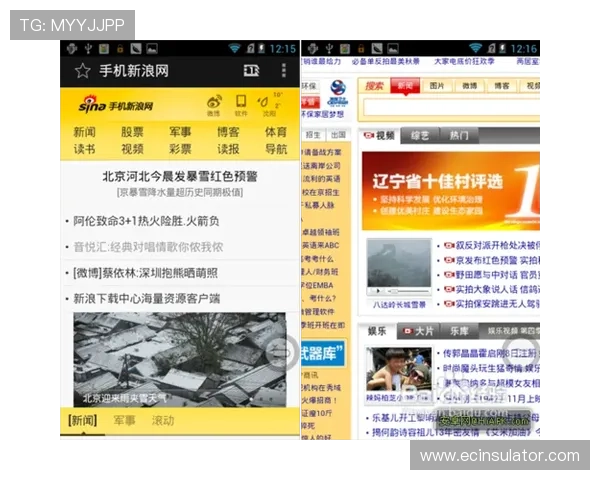600x480 pixels.
Task: Open the 新闻 category in the yellow nav
Action: pyautogui.click(x=85, y=132)
